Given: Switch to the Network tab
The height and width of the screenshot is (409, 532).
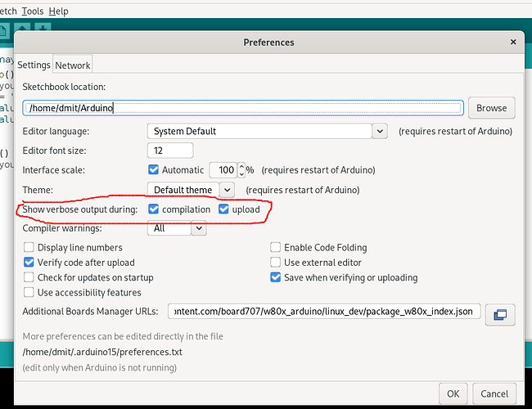Looking at the screenshot, I should click(x=73, y=65).
